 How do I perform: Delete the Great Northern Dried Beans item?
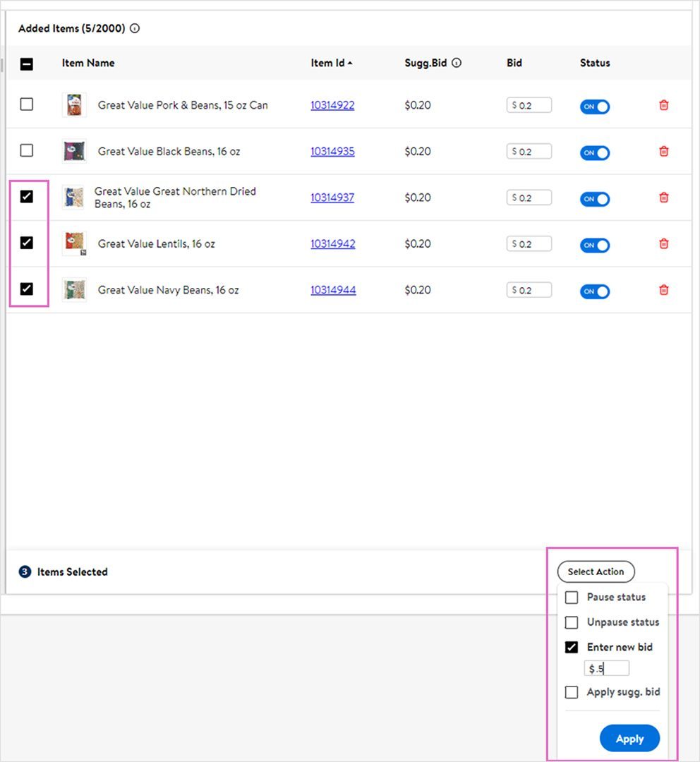click(x=663, y=198)
